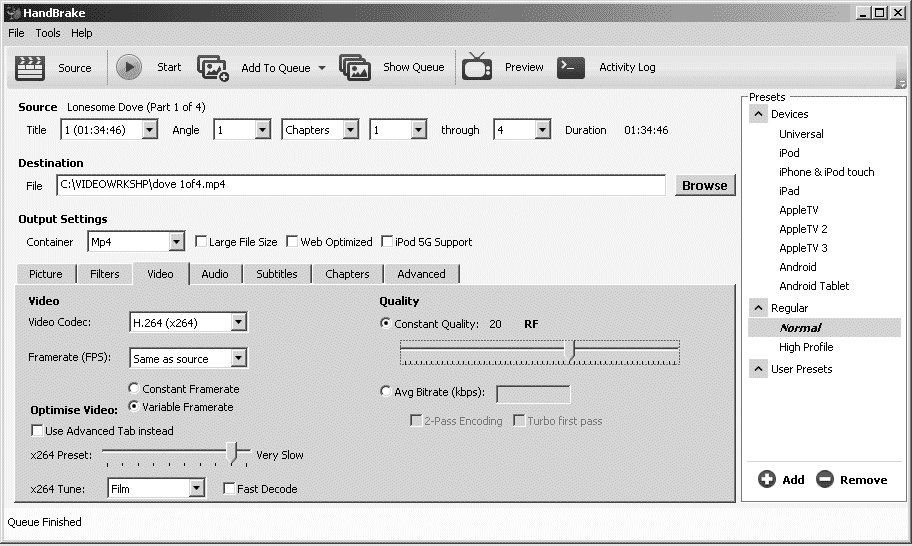Screen dimensions: 912x546
Task: Enable the Fast Decode checkbox
Action: click(229, 488)
